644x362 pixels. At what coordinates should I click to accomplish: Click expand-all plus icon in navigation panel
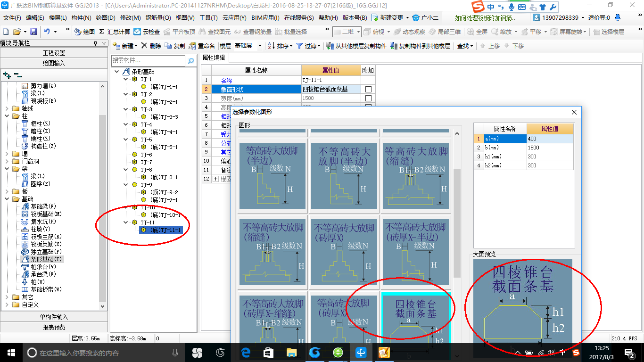pyautogui.click(x=7, y=75)
